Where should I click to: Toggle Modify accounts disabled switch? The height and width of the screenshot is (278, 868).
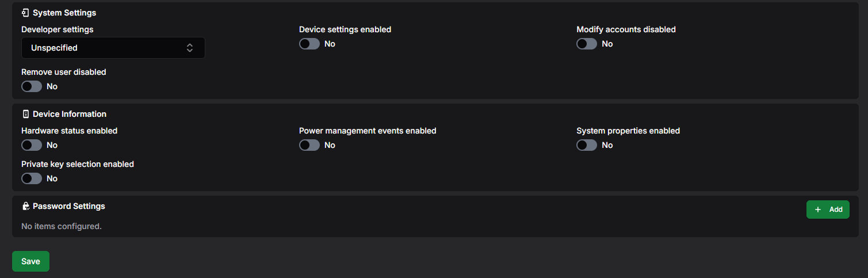pyautogui.click(x=587, y=44)
